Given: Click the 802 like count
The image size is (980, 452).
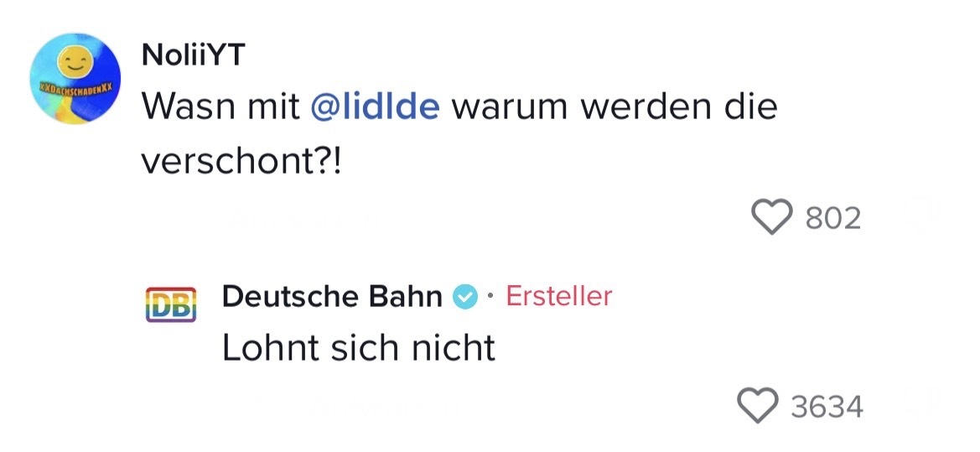Looking at the screenshot, I should coord(832,218).
